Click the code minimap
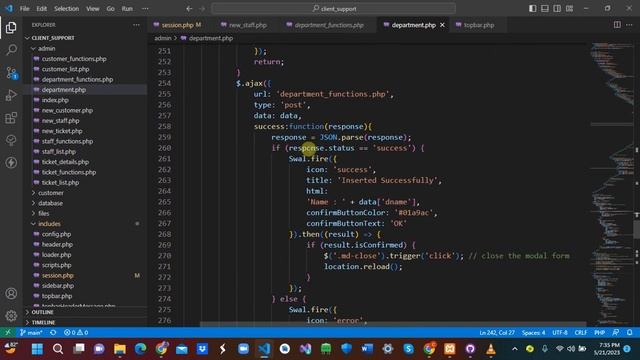Image resolution: width=640 pixels, height=360 pixels. 611,184
